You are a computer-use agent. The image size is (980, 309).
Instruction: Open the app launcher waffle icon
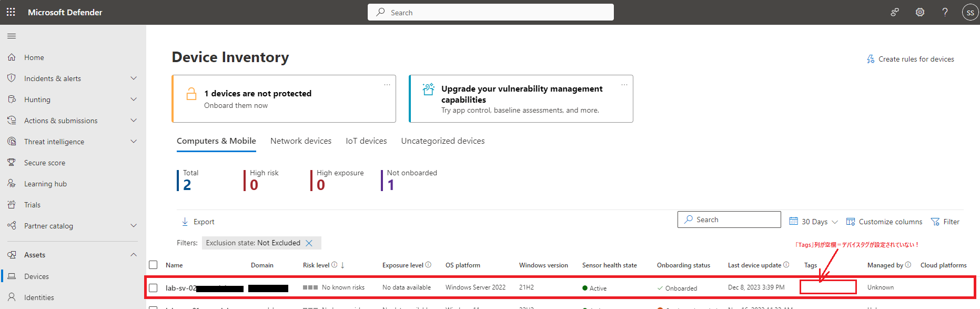click(x=11, y=12)
